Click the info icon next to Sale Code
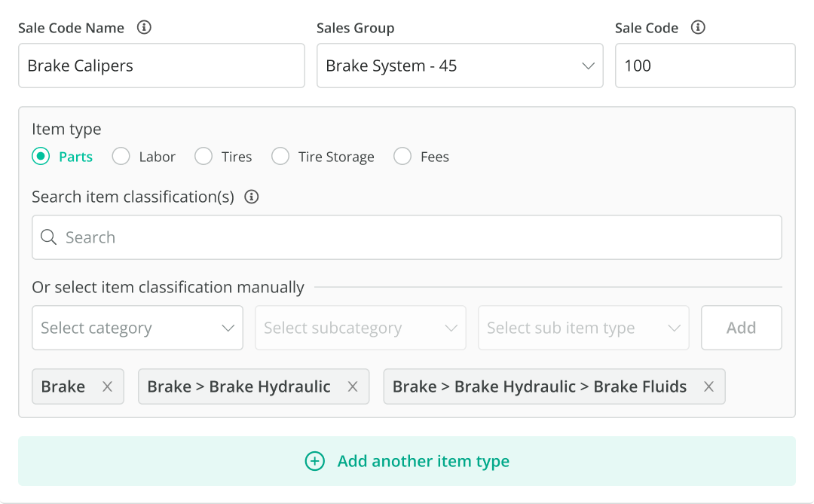 click(x=698, y=28)
